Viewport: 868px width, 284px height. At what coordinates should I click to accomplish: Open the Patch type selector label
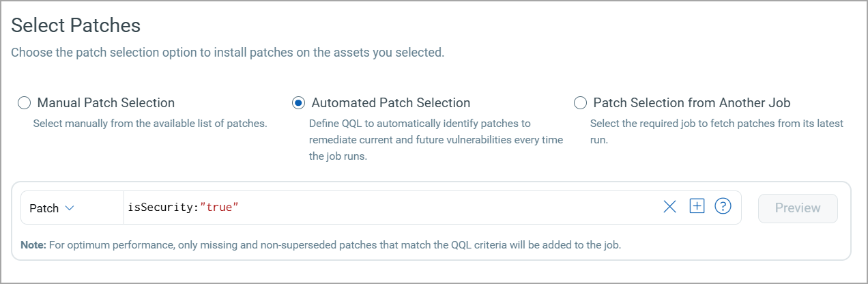click(44, 208)
